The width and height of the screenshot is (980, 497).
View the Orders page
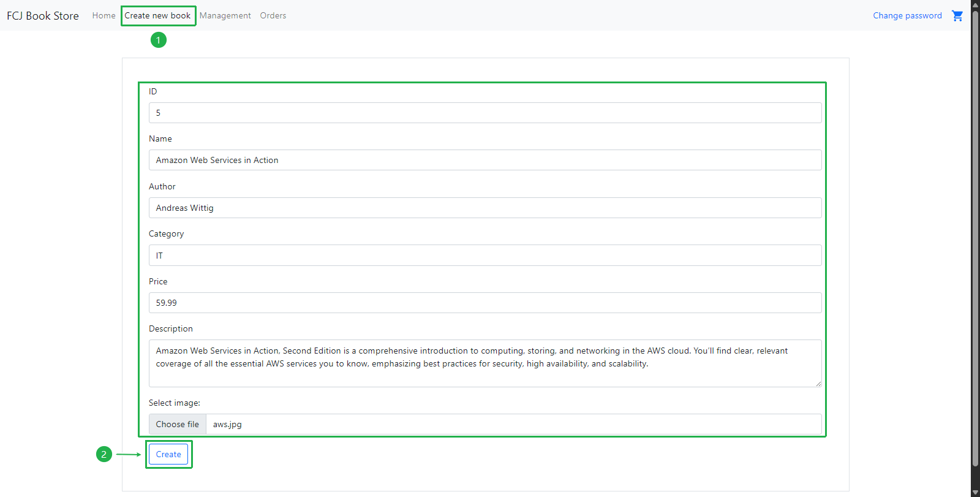(273, 15)
